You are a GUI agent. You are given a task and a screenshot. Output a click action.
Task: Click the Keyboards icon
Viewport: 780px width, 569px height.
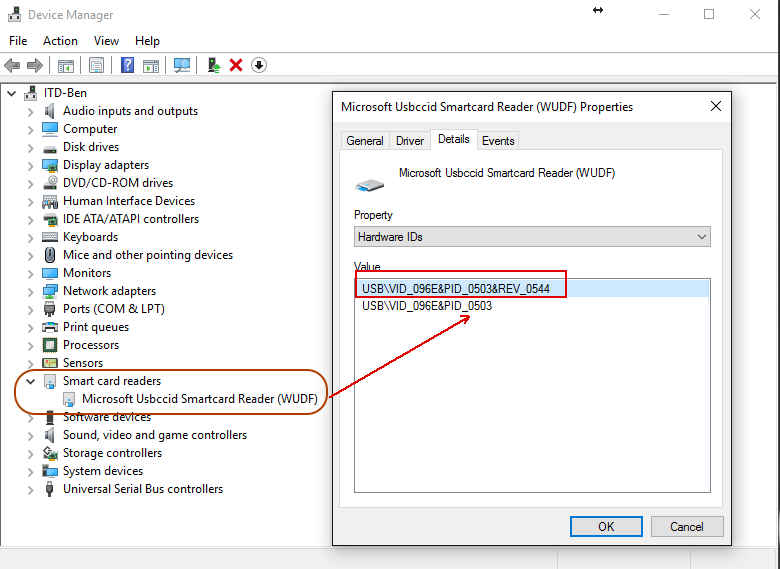coord(50,237)
